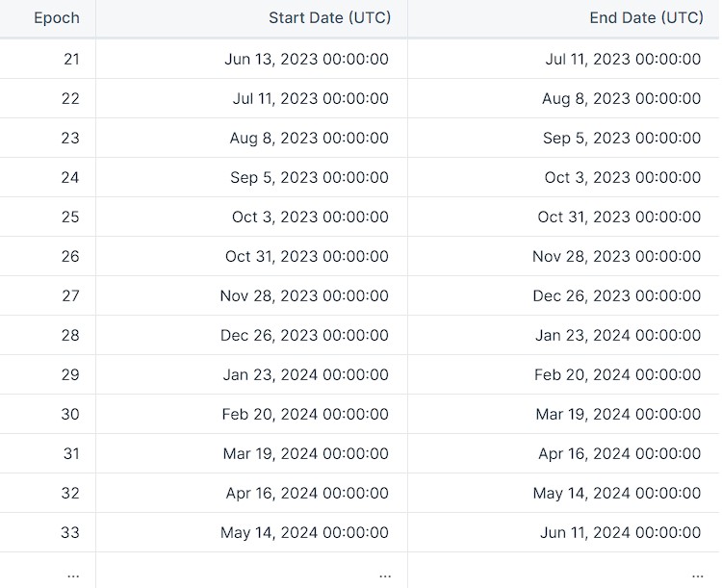Click the Epoch column header
Viewport: 722px width, 588px height.
57,18
